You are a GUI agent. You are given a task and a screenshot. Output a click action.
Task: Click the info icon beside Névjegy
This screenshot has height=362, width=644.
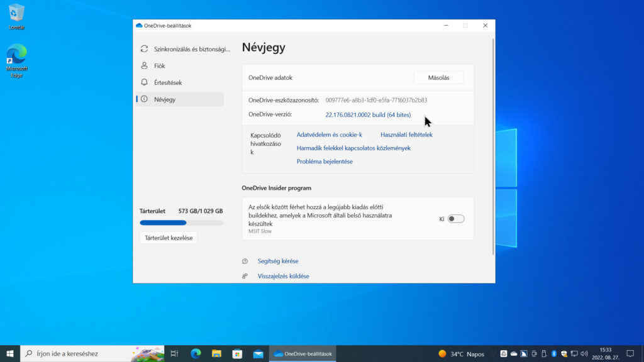pyautogui.click(x=144, y=99)
